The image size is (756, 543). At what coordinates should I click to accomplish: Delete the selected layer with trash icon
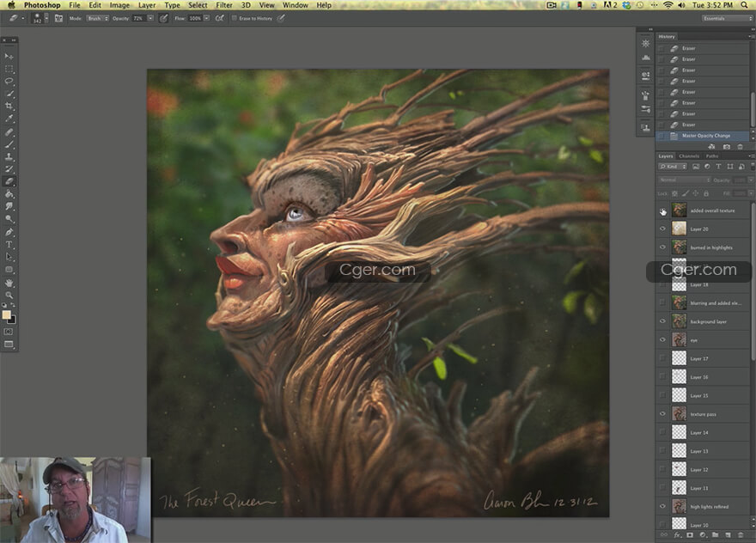pyautogui.click(x=741, y=534)
